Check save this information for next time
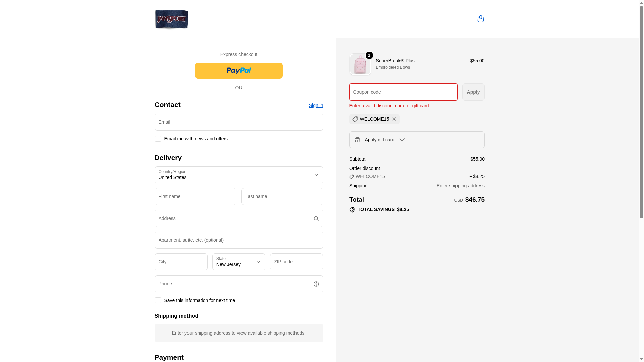This screenshot has width=644, height=362. pos(158,300)
